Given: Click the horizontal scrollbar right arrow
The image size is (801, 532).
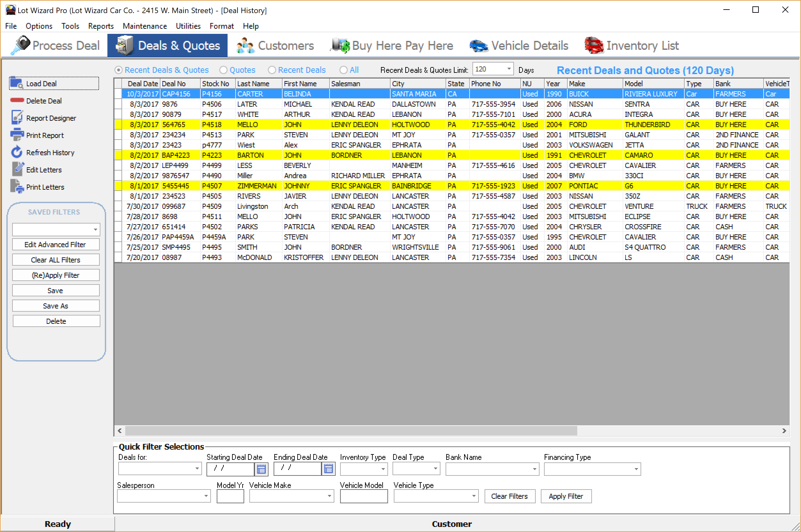Looking at the screenshot, I should [784, 430].
